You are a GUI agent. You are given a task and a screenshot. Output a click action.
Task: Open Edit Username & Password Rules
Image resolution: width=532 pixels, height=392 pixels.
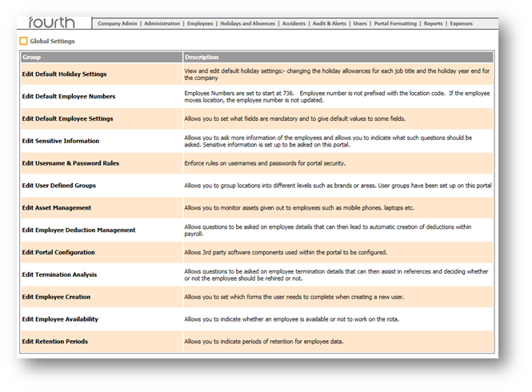(x=70, y=163)
